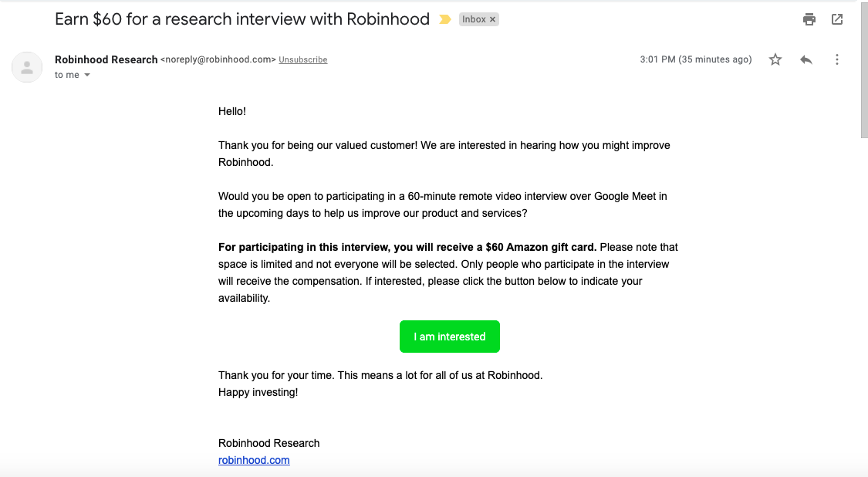Reply to the email with the arrow icon
Image resolution: width=868 pixels, height=477 pixels.
click(x=806, y=59)
